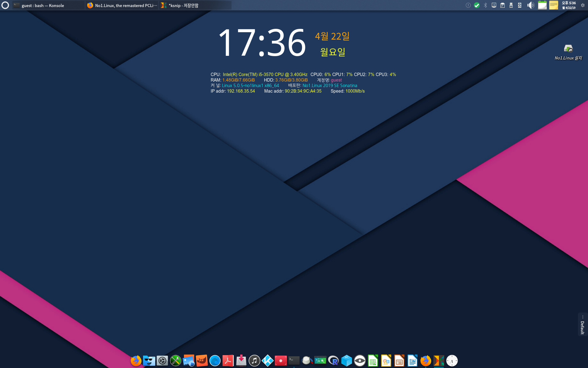Viewport: 588px width, 368px height.
Task: Open the display configuration tray icon
Action: (494, 5)
